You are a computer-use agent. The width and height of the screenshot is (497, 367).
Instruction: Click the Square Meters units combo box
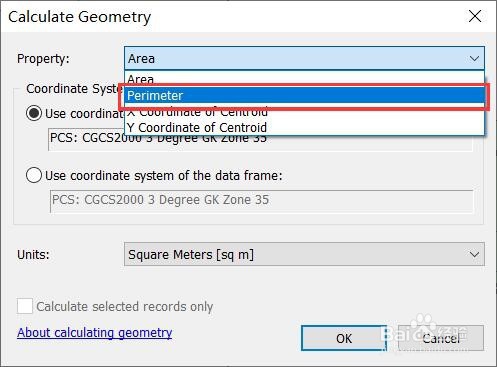pyautogui.click(x=304, y=254)
